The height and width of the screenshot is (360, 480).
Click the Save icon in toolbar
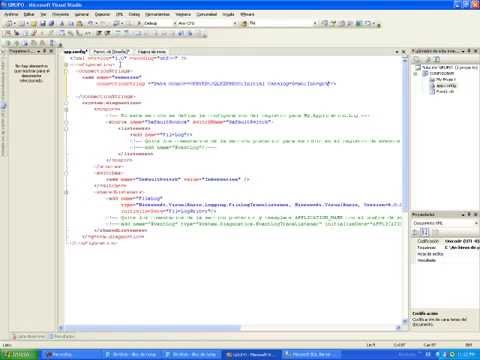43,23
